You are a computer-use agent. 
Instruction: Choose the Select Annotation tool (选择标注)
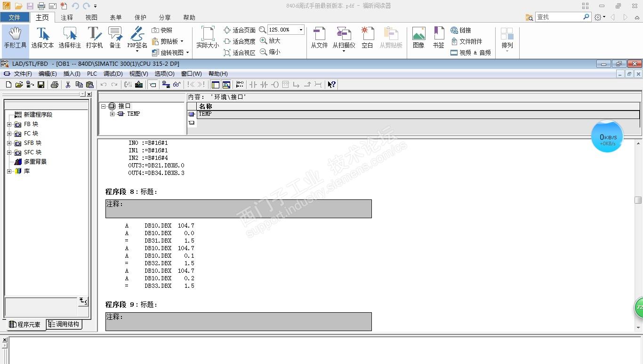[x=70, y=38]
